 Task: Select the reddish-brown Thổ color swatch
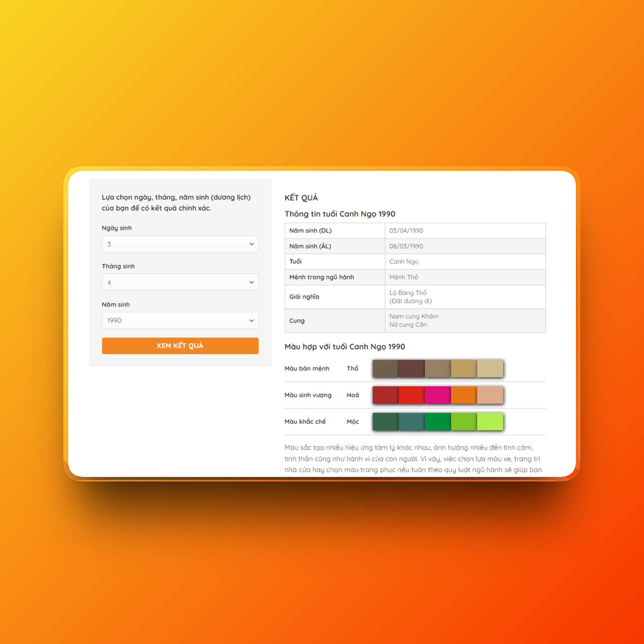point(412,368)
